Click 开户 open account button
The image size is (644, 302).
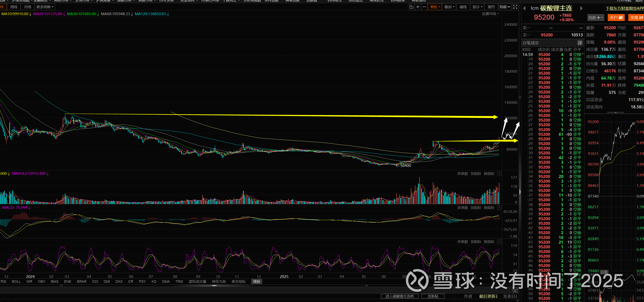tap(616, 18)
